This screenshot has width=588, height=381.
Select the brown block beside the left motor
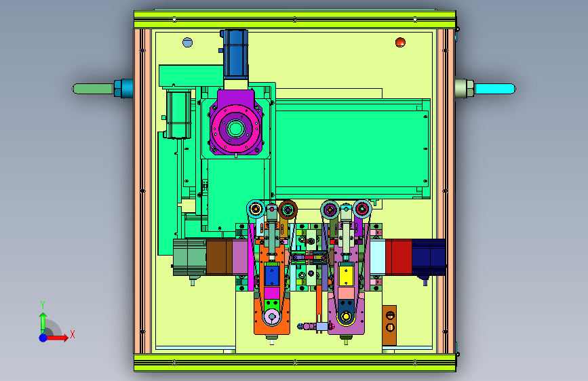(x=219, y=257)
